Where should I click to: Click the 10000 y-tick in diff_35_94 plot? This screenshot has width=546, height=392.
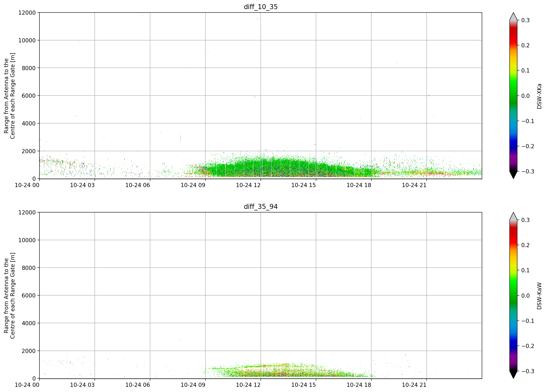click(27, 240)
